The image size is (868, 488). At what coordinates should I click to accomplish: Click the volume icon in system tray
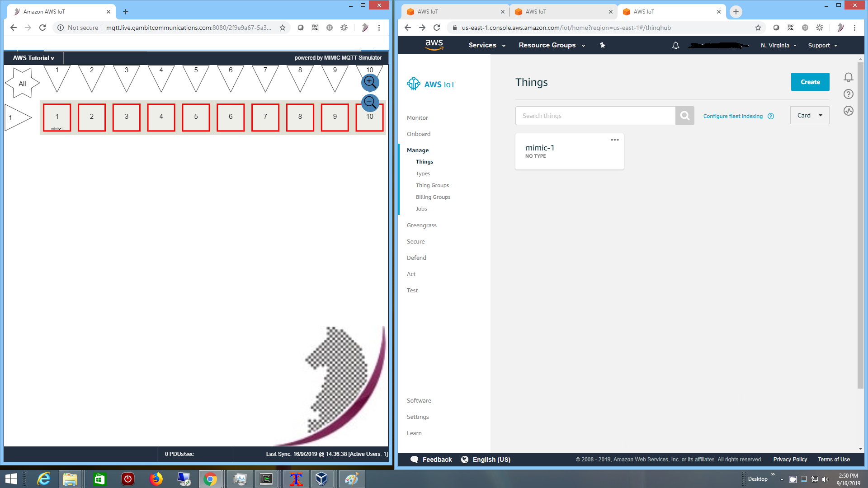tap(825, 479)
